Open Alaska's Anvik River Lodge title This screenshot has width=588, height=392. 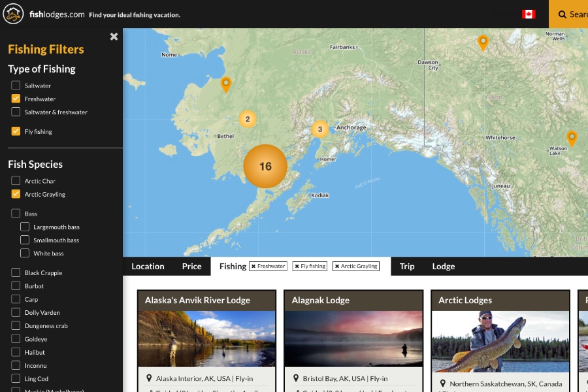click(197, 300)
